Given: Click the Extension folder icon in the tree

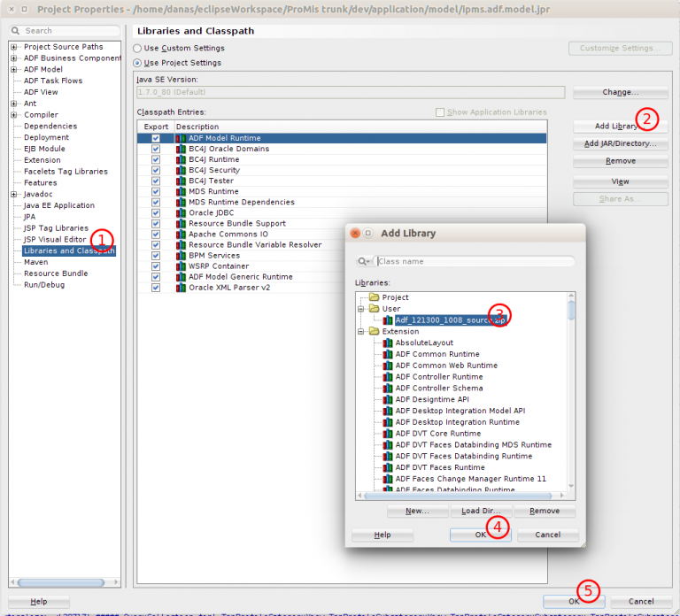Looking at the screenshot, I should pyautogui.click(x=375, y=332).
